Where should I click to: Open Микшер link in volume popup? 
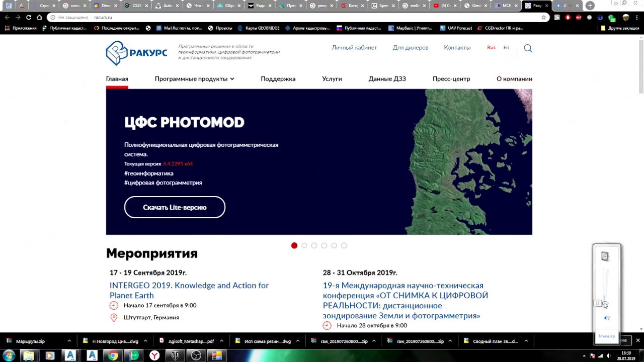607,336
